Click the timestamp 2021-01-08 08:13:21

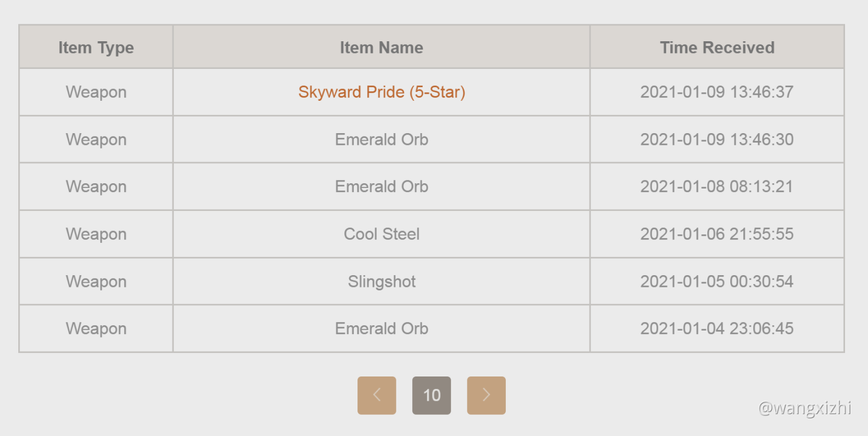717,187
